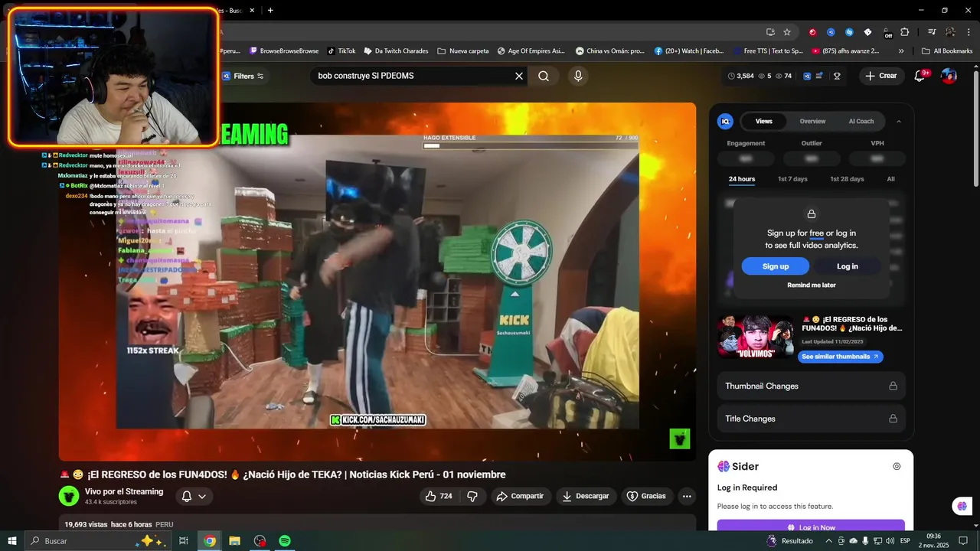Show more bookmarks with the chevron

pyautogui.click(x=901, y=51)
